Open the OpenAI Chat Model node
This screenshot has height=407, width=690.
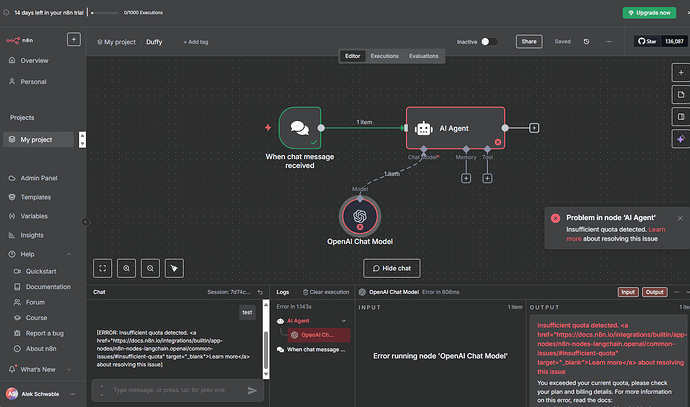(359, 215)
